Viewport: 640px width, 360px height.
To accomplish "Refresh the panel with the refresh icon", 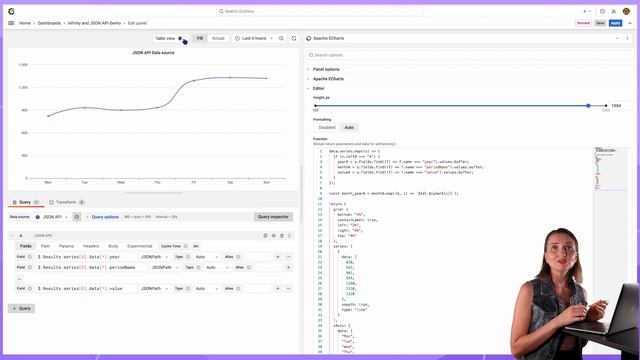I will pos(293,38).
